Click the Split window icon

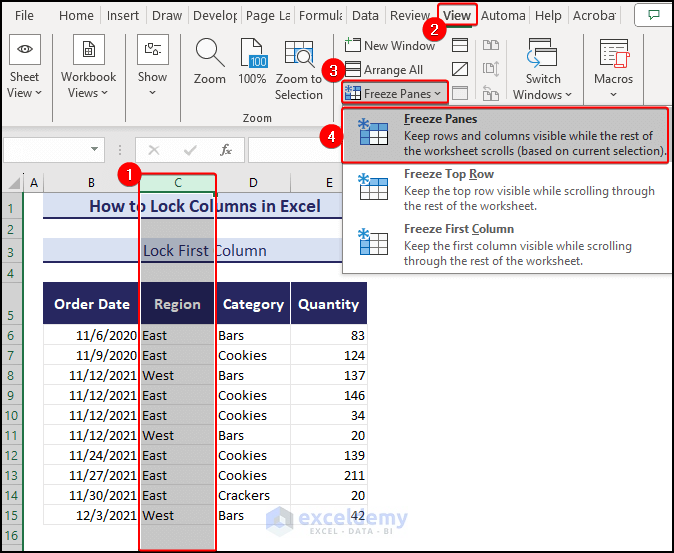(x=460, y=45)
